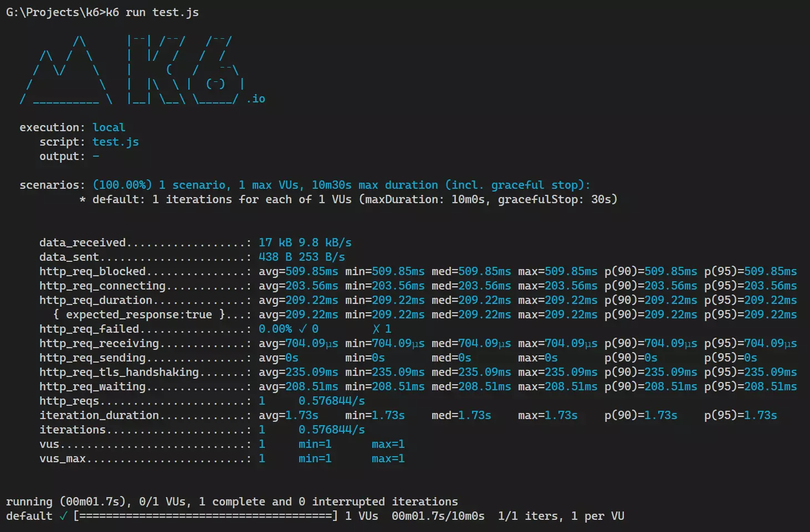Select the vus 'max=1' value
Screen dimensions: 810x532
(x=388, y=444)
